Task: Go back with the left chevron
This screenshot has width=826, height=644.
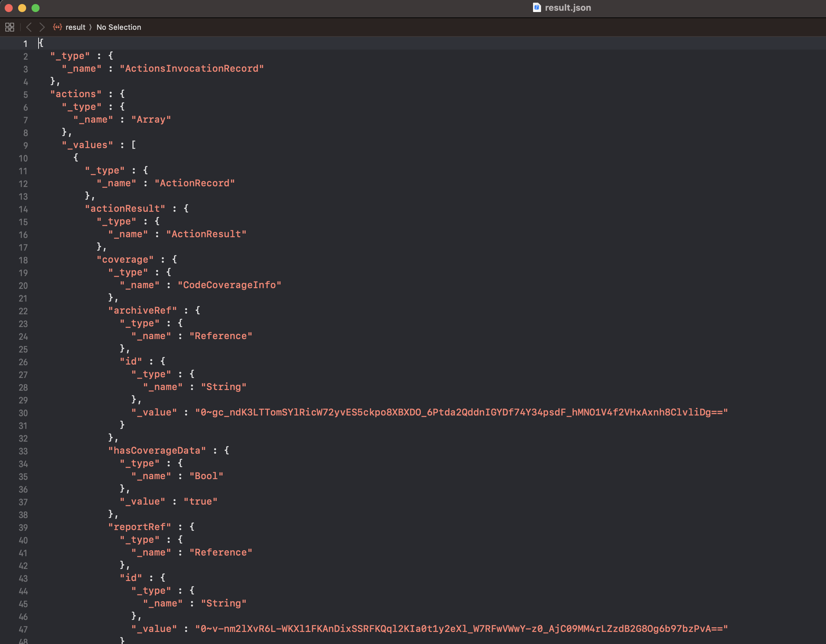Action: click(x=29, y=27)
